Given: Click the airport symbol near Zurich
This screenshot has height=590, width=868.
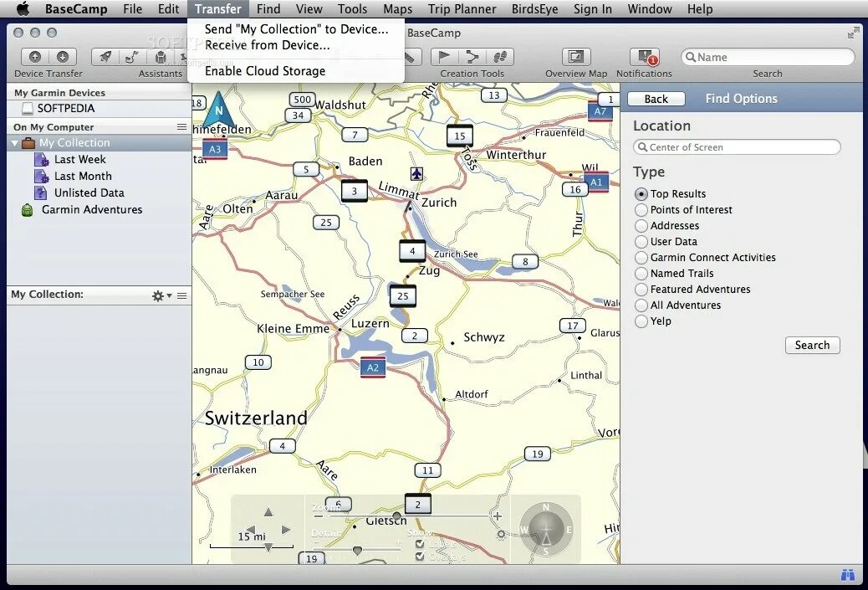Looking at the screenshot, I should click(416, 174).
